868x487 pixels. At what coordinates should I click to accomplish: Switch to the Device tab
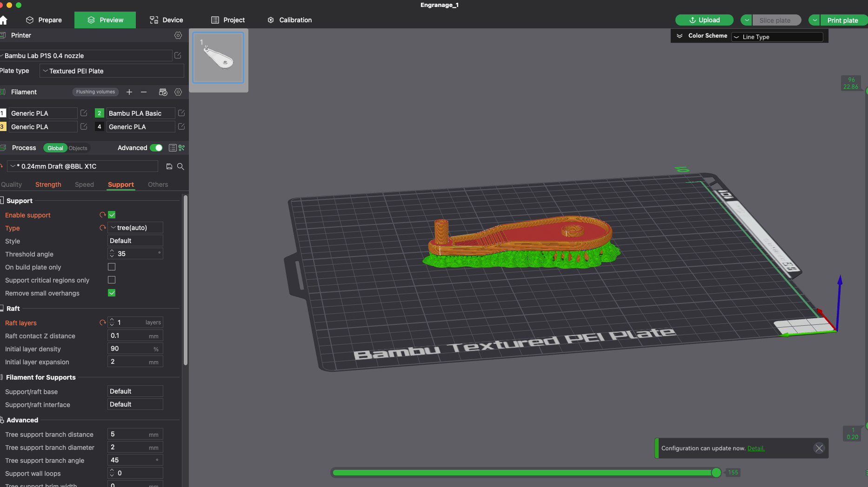(x=167, y=20)
